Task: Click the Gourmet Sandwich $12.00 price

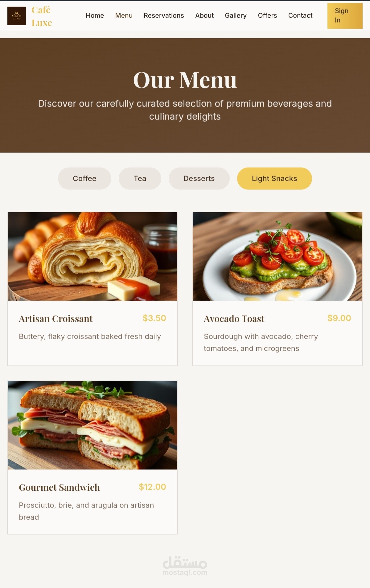Action: [152, 487]
